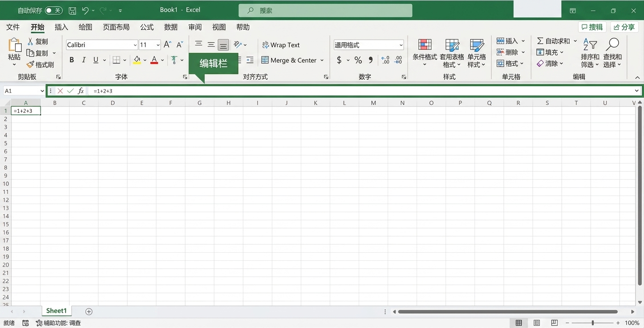The height and width of the screenshot is (328, 644).
Task: Switch to Page Layout view in the status bar
Action: click(x=537, y=323)
